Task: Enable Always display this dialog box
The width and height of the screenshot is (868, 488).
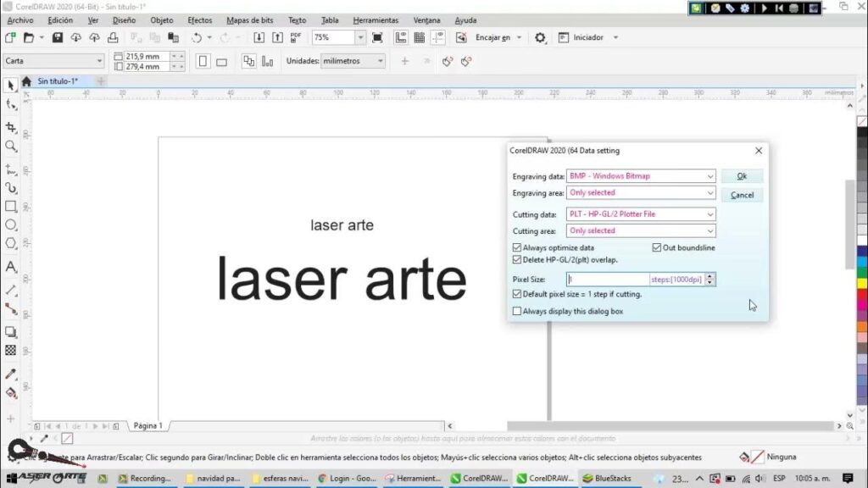Action: click(x=517, y=311)
